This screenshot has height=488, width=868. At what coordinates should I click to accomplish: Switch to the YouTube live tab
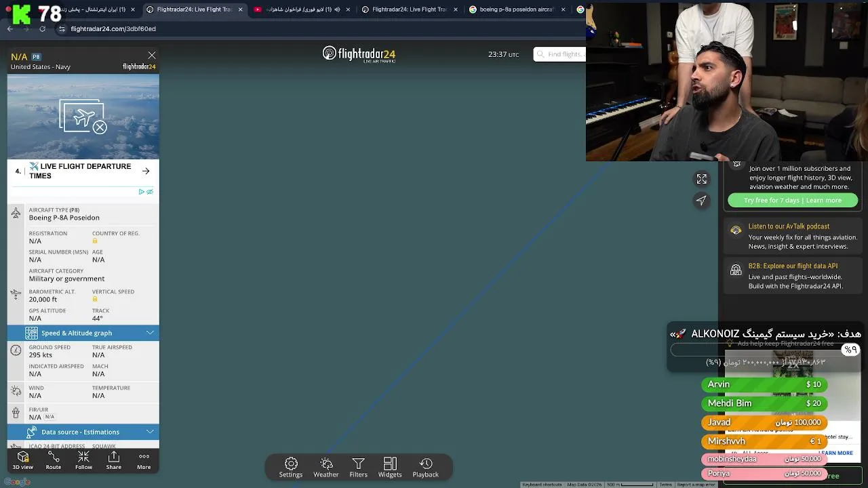[x=302, y=9]
